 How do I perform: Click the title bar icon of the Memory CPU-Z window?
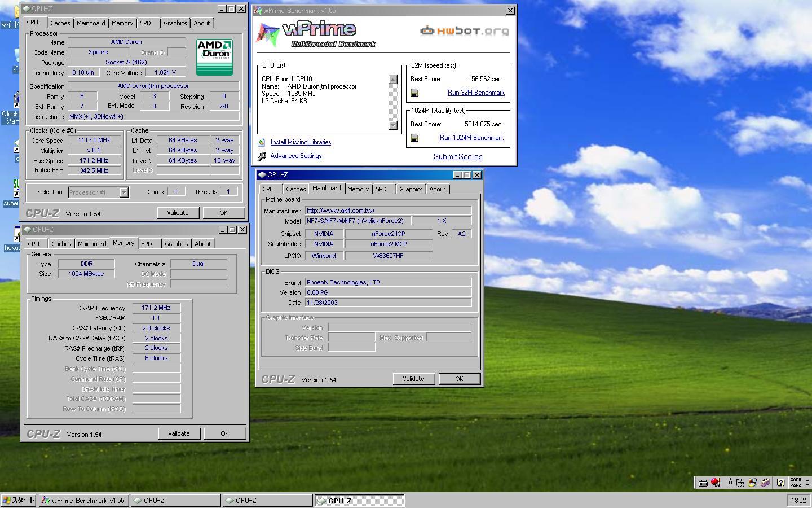coord(27,230)
